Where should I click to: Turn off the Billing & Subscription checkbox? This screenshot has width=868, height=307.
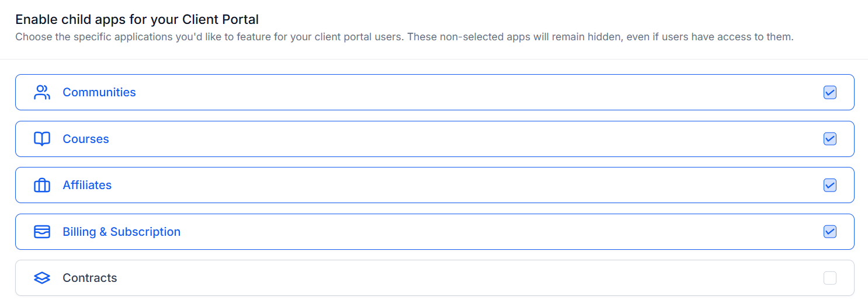(x=829, y=232)
